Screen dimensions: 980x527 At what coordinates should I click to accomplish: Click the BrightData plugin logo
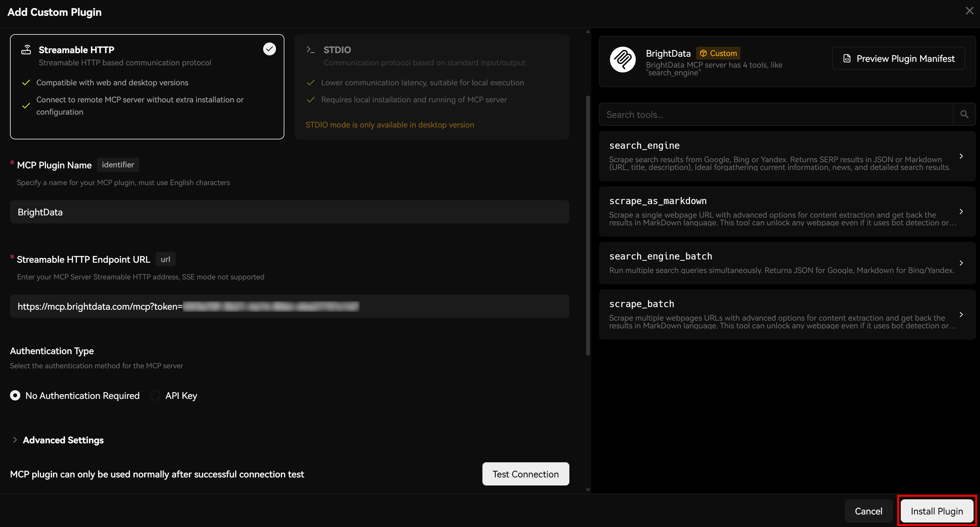pos(623,60)
